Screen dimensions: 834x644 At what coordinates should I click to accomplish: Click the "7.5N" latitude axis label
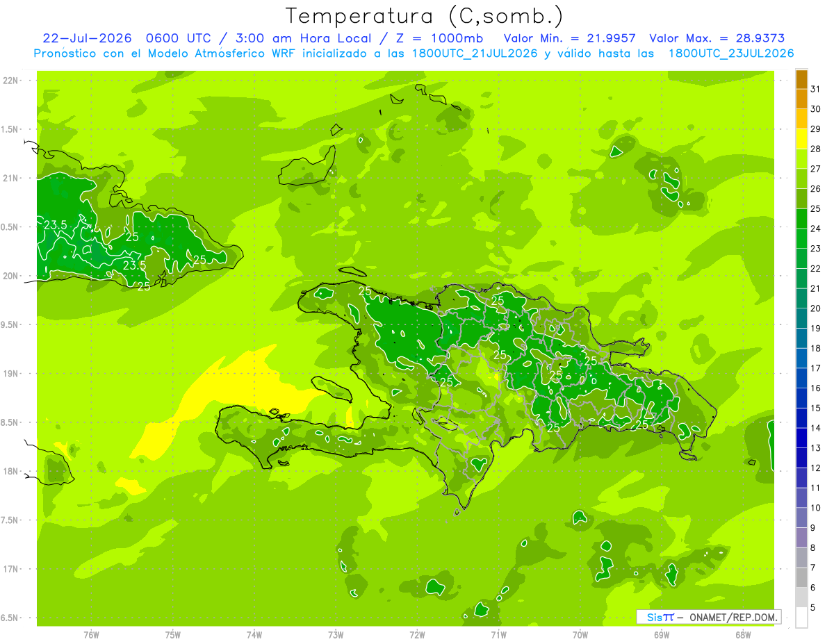tap(10, 520)
